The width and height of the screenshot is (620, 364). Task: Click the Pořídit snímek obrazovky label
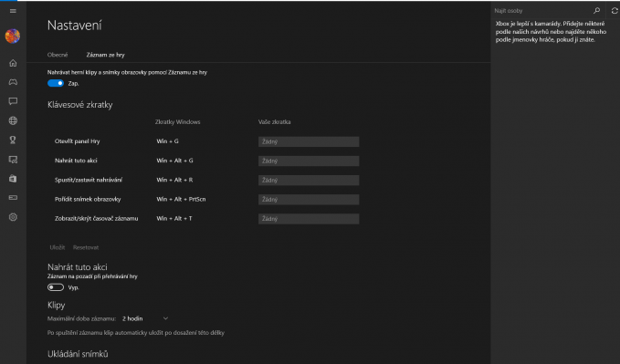88,199
